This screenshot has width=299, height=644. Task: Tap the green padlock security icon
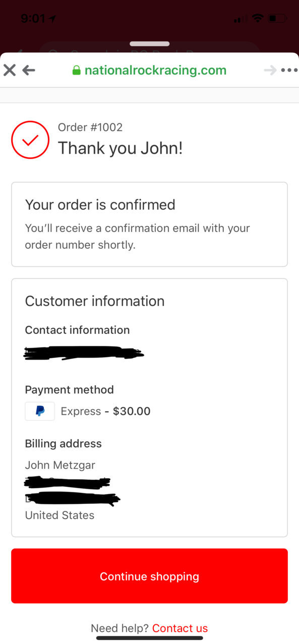click(77, 70)
